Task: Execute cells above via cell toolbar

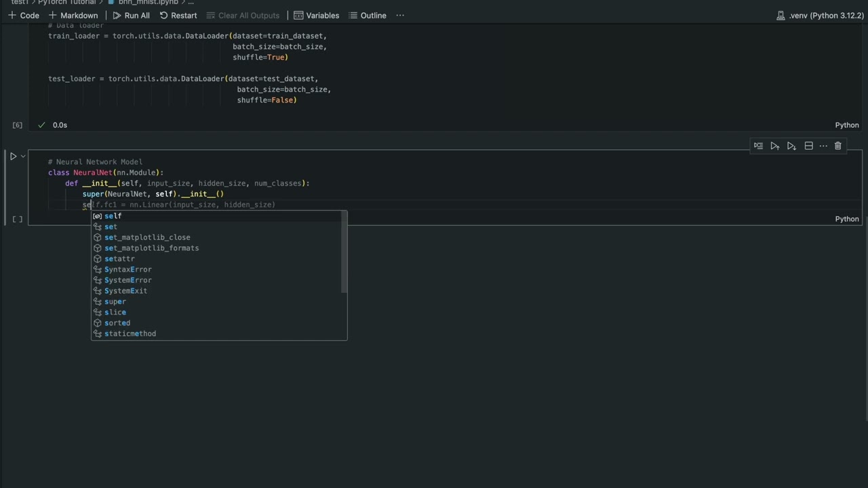Action: (x=774, y=146)
